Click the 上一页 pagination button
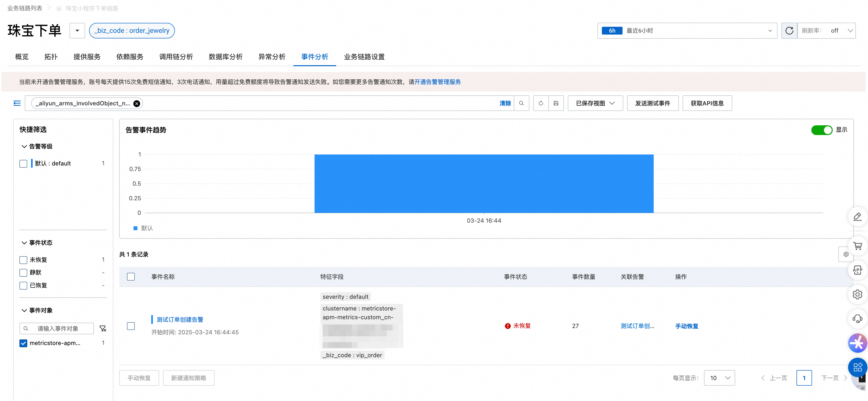 (x=774, y=378)
